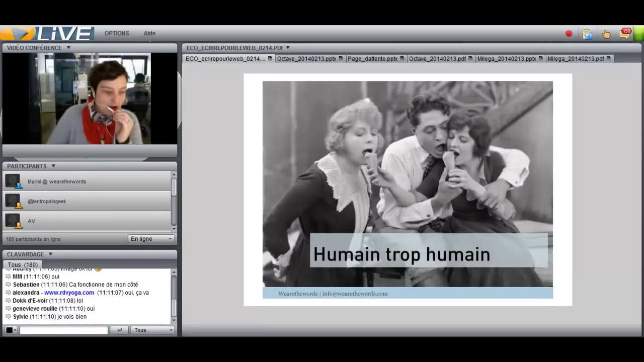Switch to ECO_ecrirepourleweb_0214 document tab
Image resolution: width=644 pixels, height=362 pixels.
pos(229,59)
